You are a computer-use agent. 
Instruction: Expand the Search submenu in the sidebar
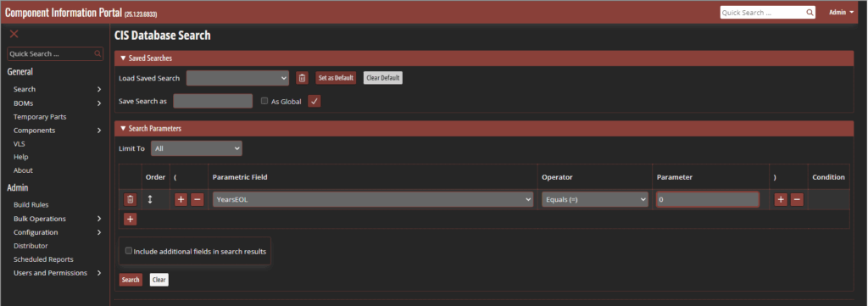tap(99, 89)
